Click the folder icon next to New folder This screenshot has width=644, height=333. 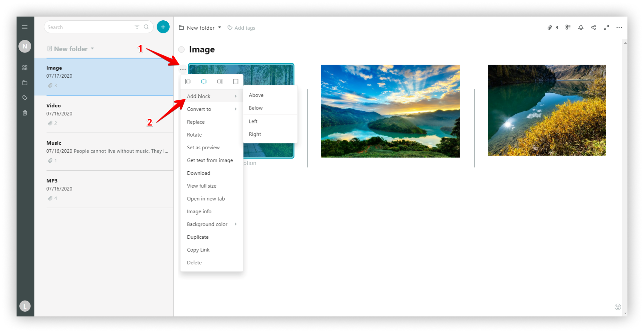pos(181,28)
